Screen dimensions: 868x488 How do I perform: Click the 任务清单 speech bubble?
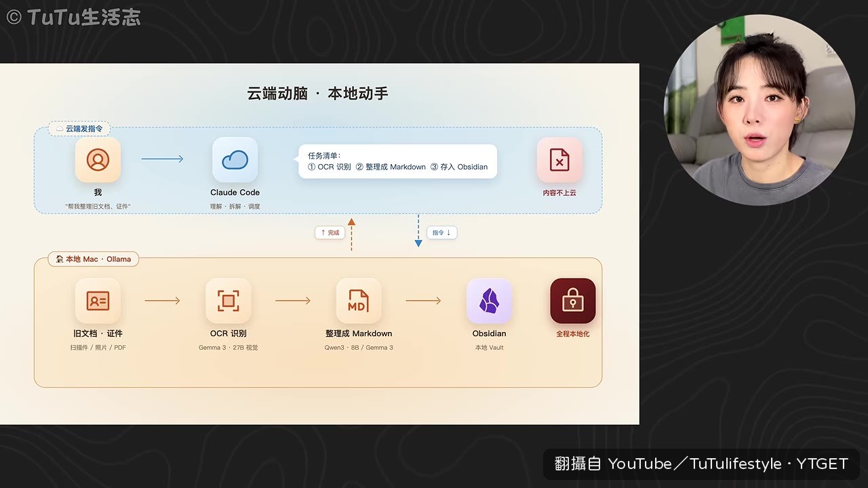point(397,161)
